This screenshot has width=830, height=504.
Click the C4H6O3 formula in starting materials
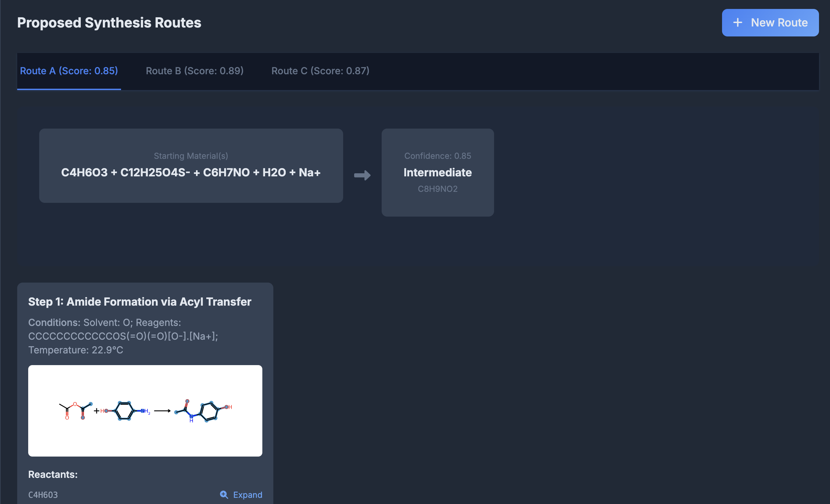[84, 172]
